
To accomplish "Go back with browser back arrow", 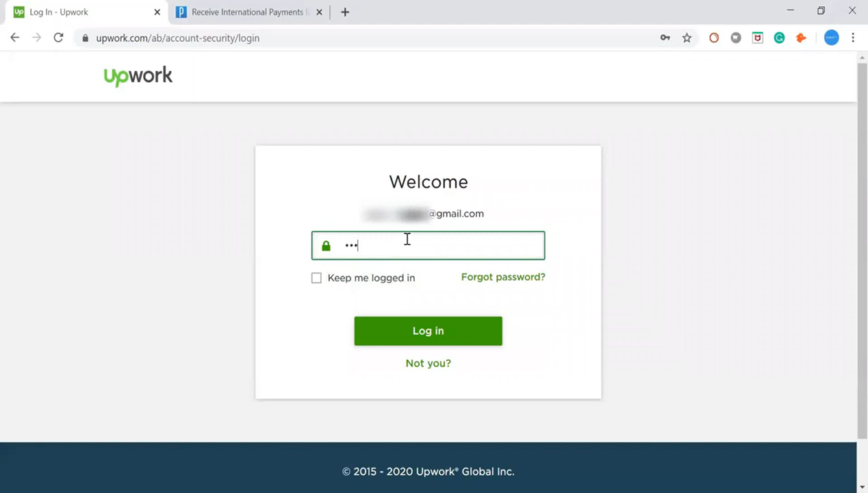I will pyautogui.click(x=15, y=38).
